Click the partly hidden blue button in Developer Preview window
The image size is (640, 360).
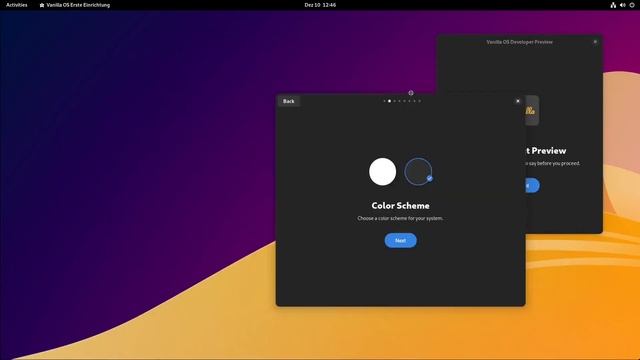533,185
